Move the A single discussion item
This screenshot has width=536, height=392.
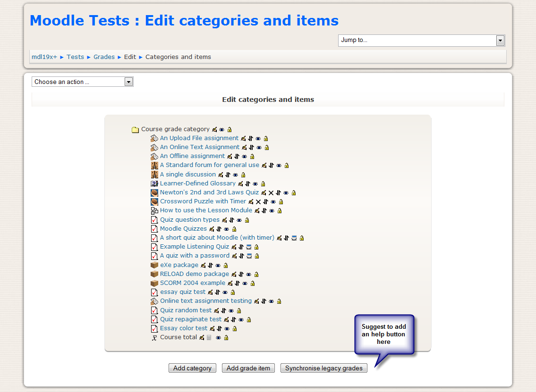coord(228,175)
